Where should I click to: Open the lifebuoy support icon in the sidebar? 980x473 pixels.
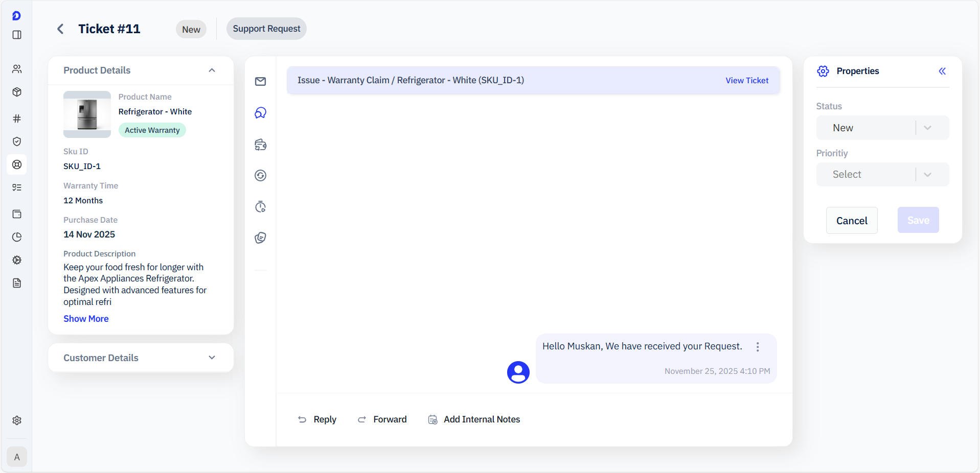[x=17, y=164]
